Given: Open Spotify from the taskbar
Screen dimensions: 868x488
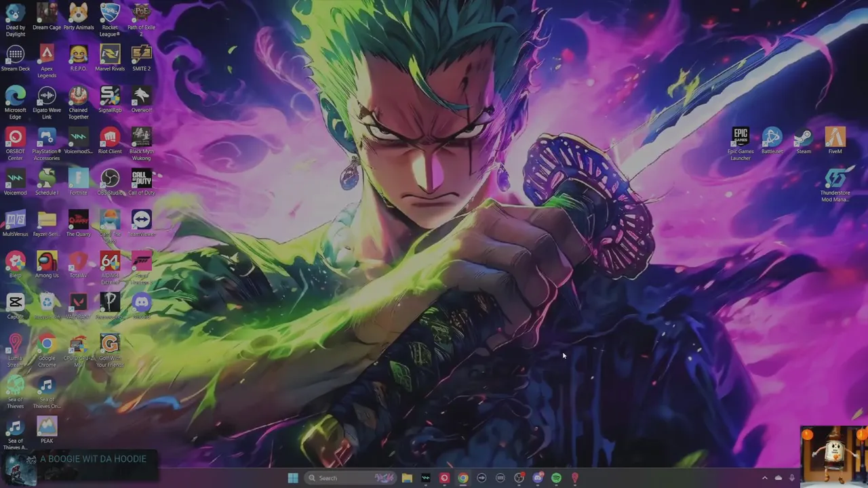Looking at the screenshot, I should click(x=556, y=478).
